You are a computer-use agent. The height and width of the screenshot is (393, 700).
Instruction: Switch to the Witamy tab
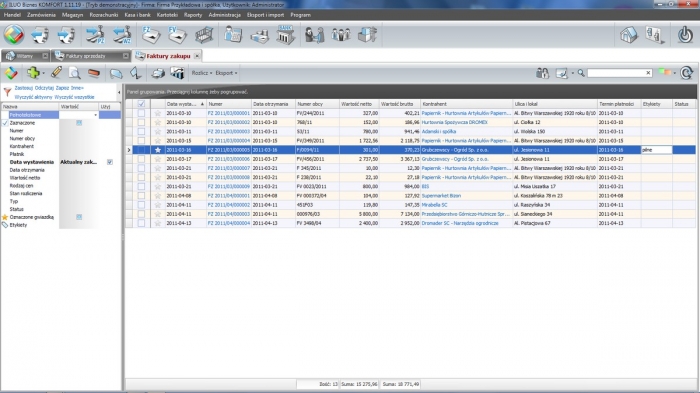click(25, 56)
